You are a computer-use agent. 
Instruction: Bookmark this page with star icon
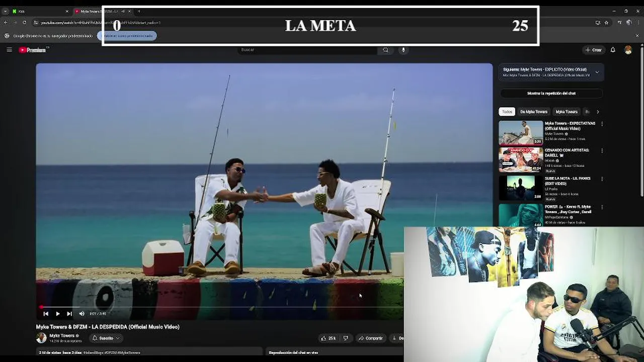(606, 23)
